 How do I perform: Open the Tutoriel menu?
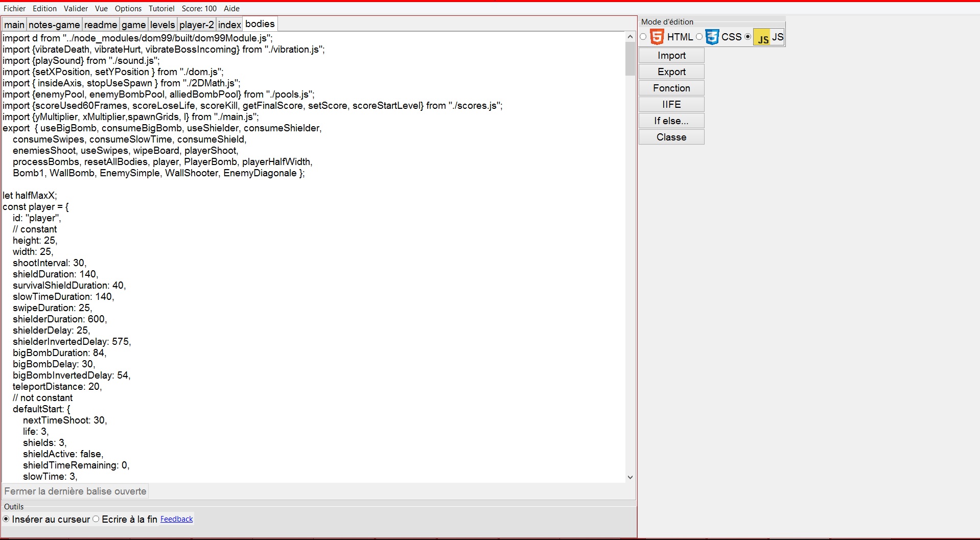click(x=161, y=8)
